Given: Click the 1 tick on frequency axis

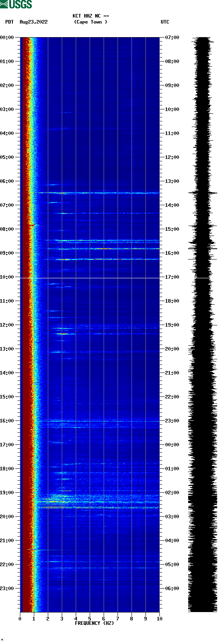Looking at the screenshot, I should coord(34,619).
